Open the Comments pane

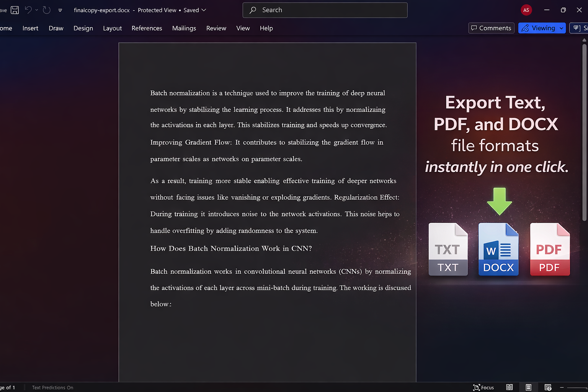point(491,28)
